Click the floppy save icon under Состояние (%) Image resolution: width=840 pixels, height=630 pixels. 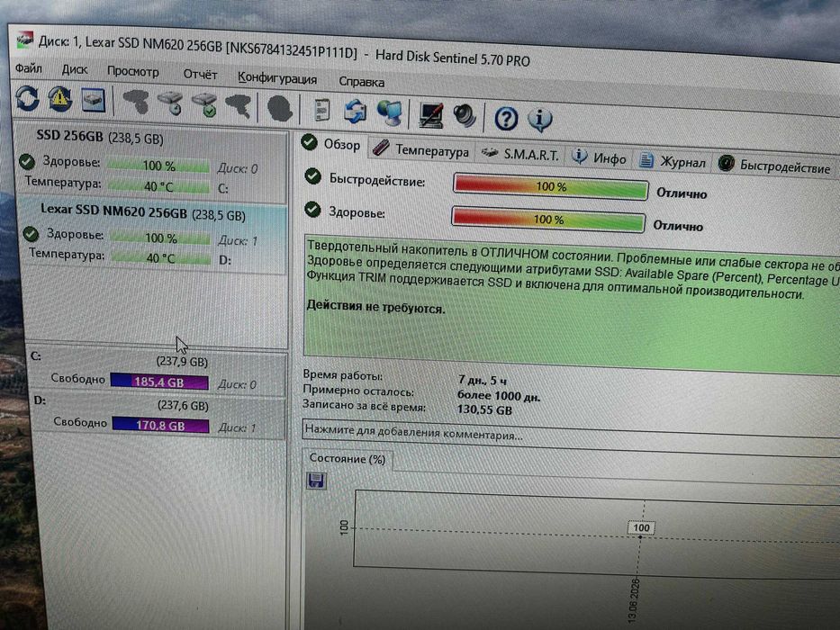point(315,481)
